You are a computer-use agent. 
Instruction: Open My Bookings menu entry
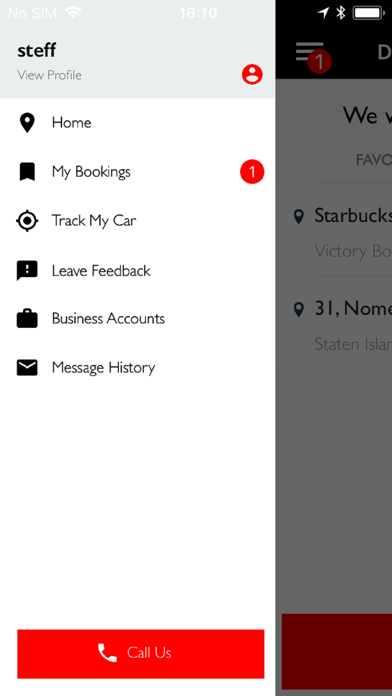tap(137, 172)
